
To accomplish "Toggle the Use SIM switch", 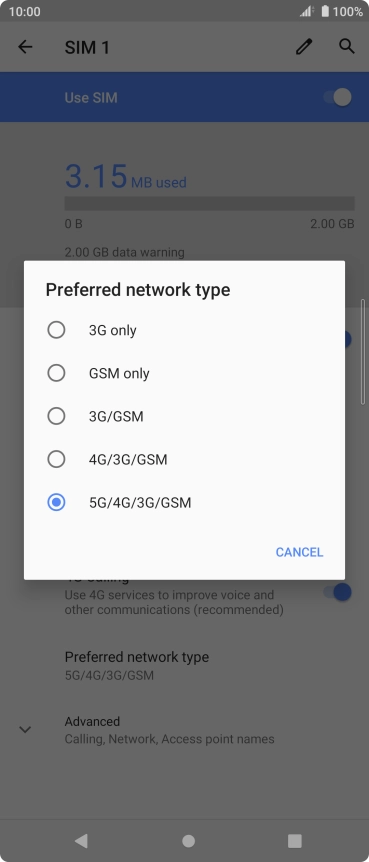I will click(x=337, y=97).
